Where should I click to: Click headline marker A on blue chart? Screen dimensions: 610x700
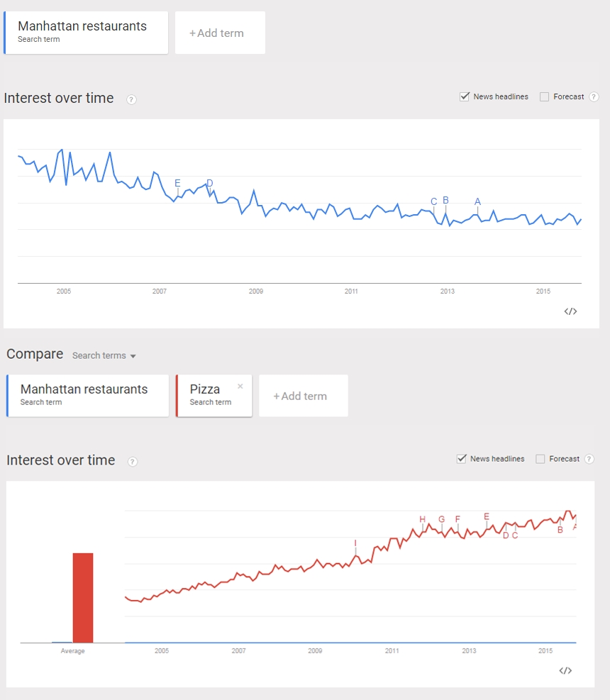tap(477, 201)
